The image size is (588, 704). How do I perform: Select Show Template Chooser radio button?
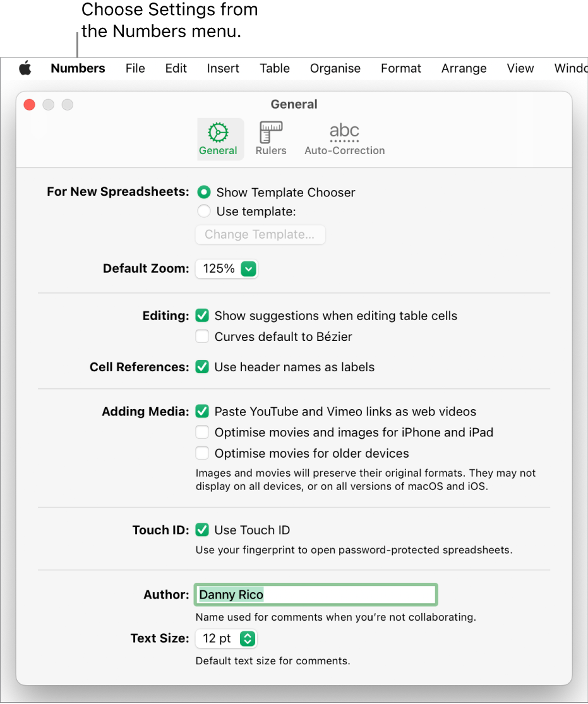point(204,193)
